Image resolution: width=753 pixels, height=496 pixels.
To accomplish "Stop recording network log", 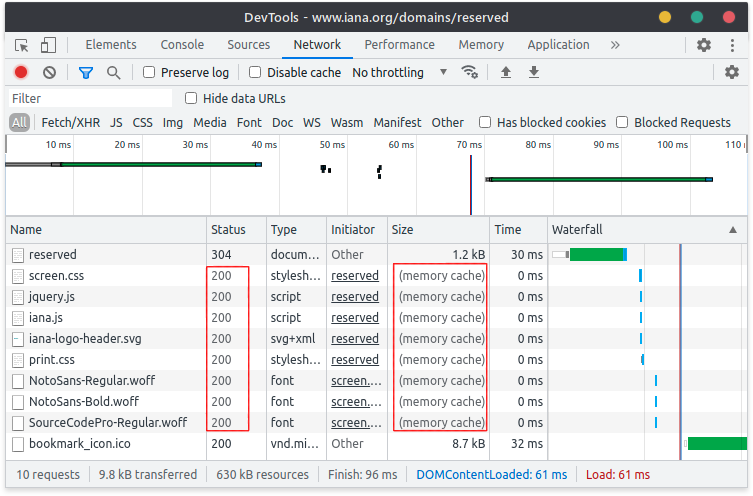I will 21,72.
